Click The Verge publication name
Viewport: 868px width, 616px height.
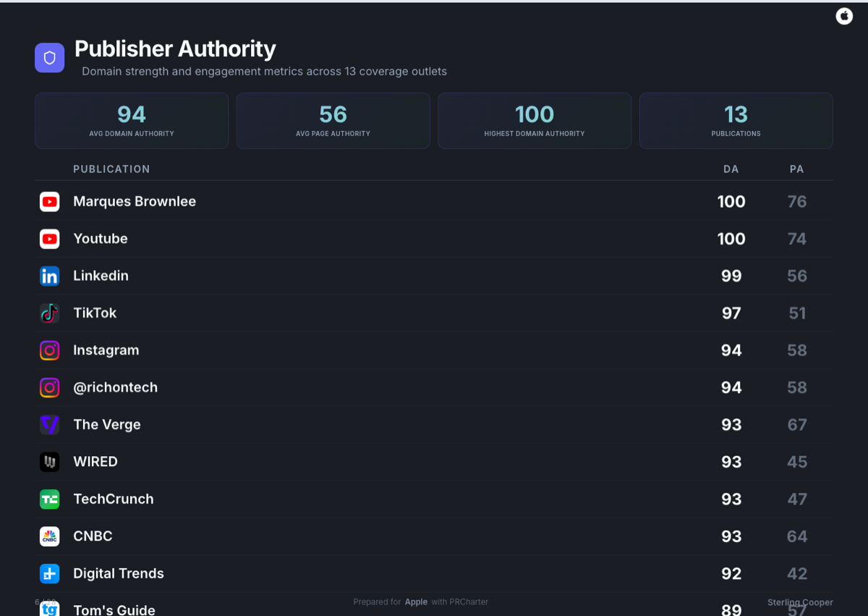[x=107, y=425]
